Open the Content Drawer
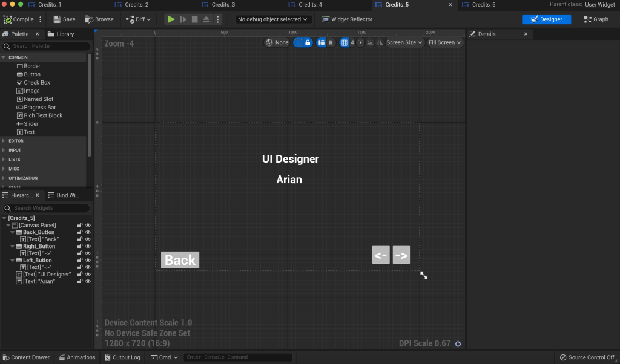The height and width of the screenshot is (364, 620). tap(26, 357)
